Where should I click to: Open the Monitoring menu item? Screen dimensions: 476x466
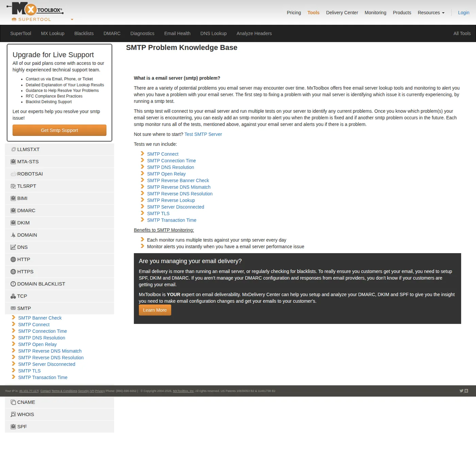[x=375, y=13]
